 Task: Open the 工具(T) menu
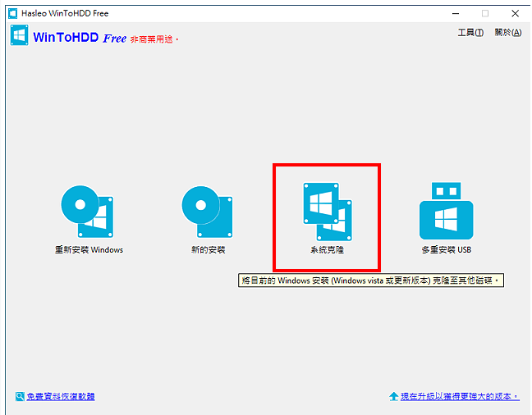470,33
